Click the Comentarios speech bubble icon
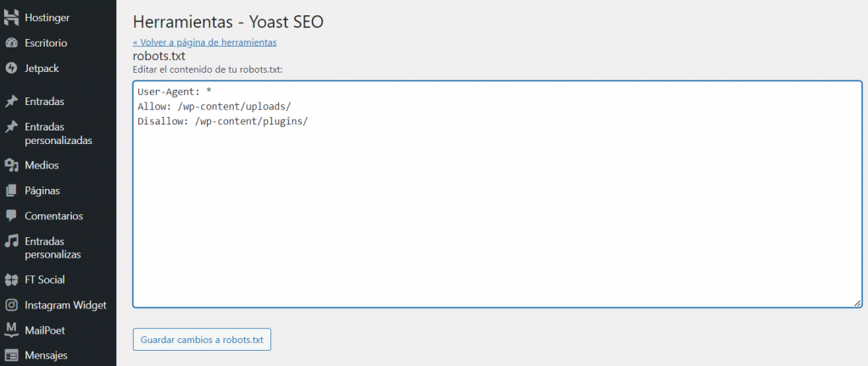Image resolution: width=868 pixels, height=366 pixels. [x=12, y=216]
